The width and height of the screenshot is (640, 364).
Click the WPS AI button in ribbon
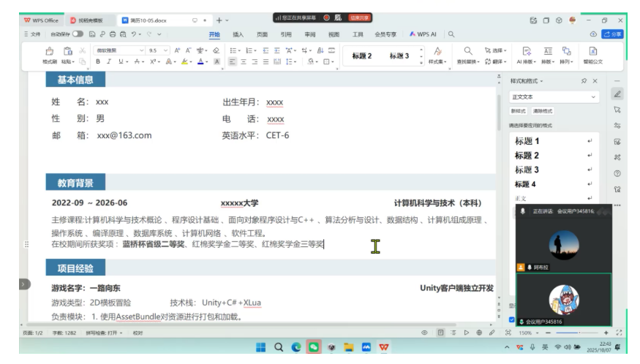[x=423, y=34]
